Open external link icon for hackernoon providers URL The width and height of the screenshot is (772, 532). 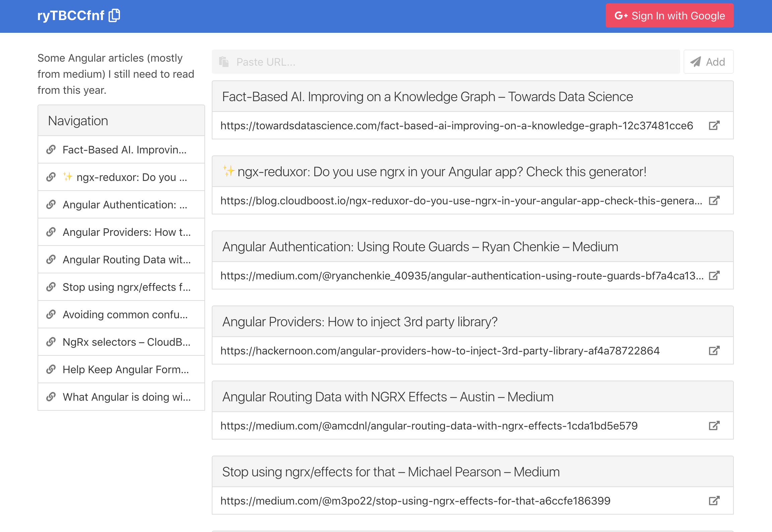pyautogui.click(x=714, y=351)
